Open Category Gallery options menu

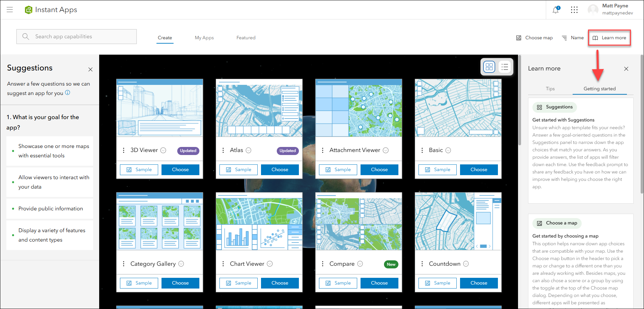(124, 264)
